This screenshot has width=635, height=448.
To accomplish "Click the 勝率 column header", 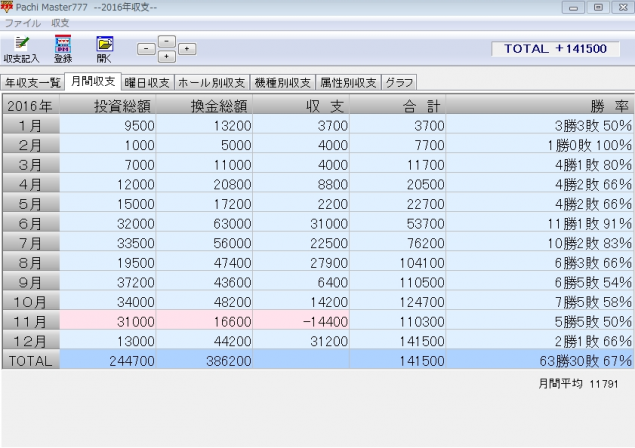I will pos(539,106).
